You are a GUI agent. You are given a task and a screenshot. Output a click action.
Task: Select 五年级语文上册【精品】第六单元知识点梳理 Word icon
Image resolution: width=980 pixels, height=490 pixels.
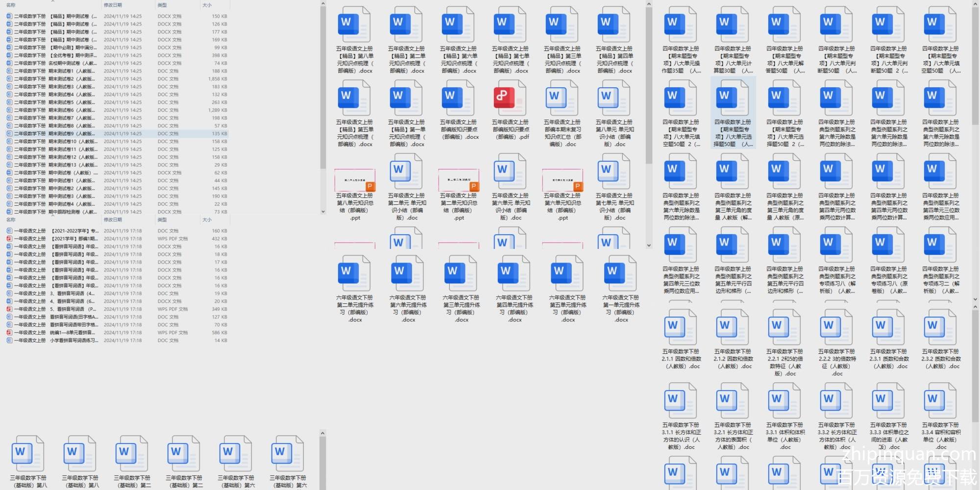[458, 24]
